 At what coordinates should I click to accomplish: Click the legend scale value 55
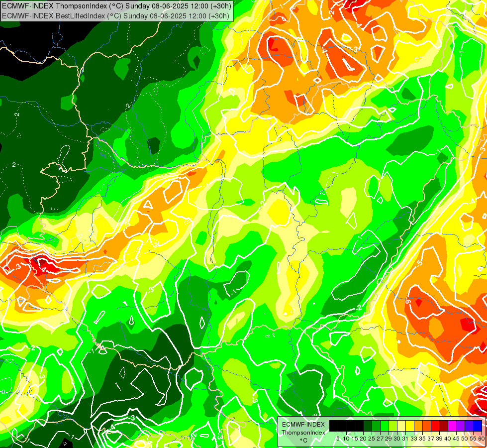click(x=474, y=439)
